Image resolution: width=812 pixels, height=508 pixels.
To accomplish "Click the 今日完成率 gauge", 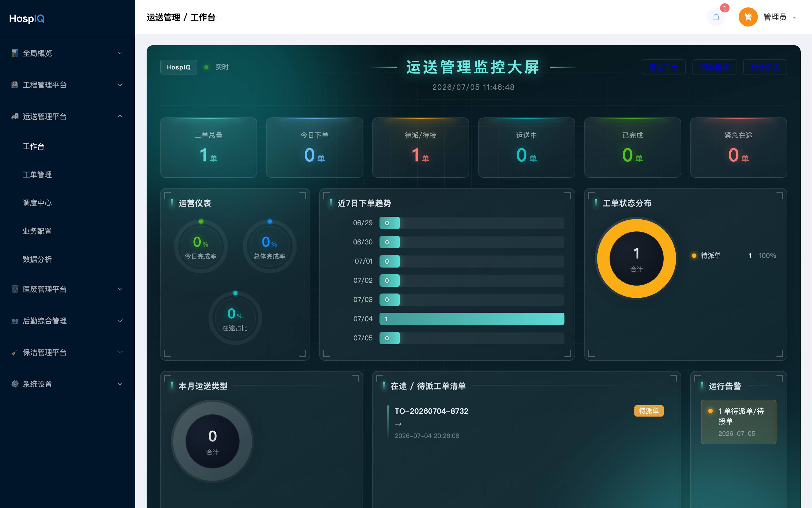I will click(x=201, y=247).
